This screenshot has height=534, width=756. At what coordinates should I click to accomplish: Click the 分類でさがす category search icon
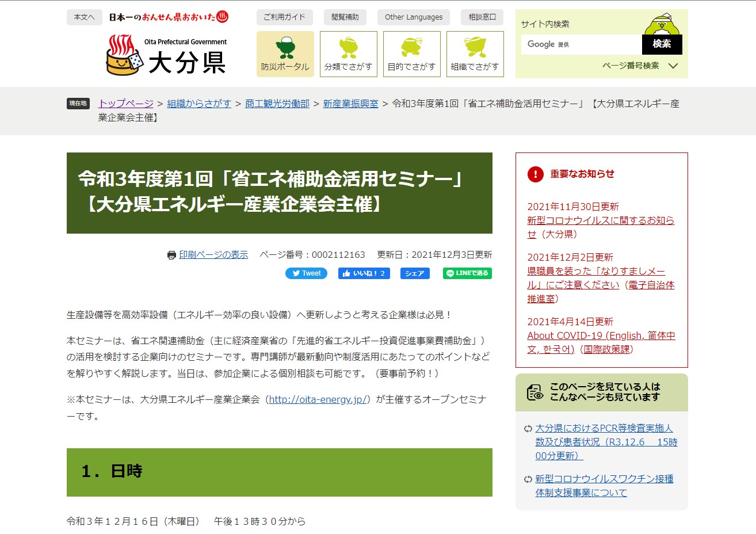pyautogui.click(x=348, y=54)
